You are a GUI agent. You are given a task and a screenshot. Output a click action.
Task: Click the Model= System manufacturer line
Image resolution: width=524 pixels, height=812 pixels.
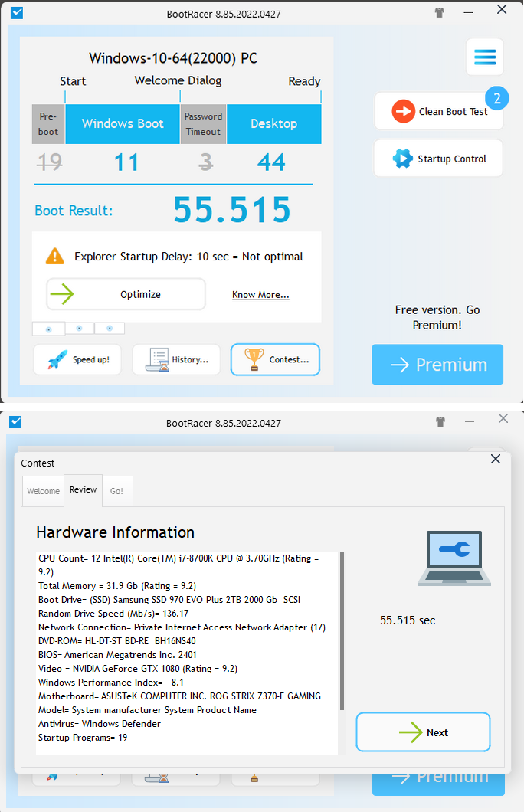point(147,710)
